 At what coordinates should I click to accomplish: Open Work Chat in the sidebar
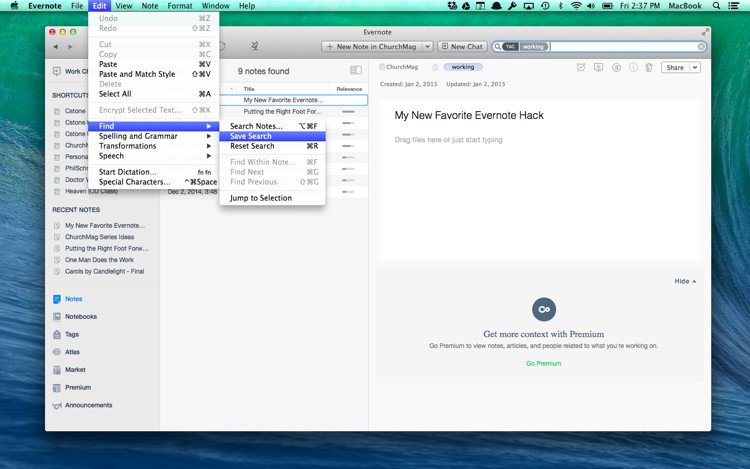pyautogui.click(x=69, y=71)
